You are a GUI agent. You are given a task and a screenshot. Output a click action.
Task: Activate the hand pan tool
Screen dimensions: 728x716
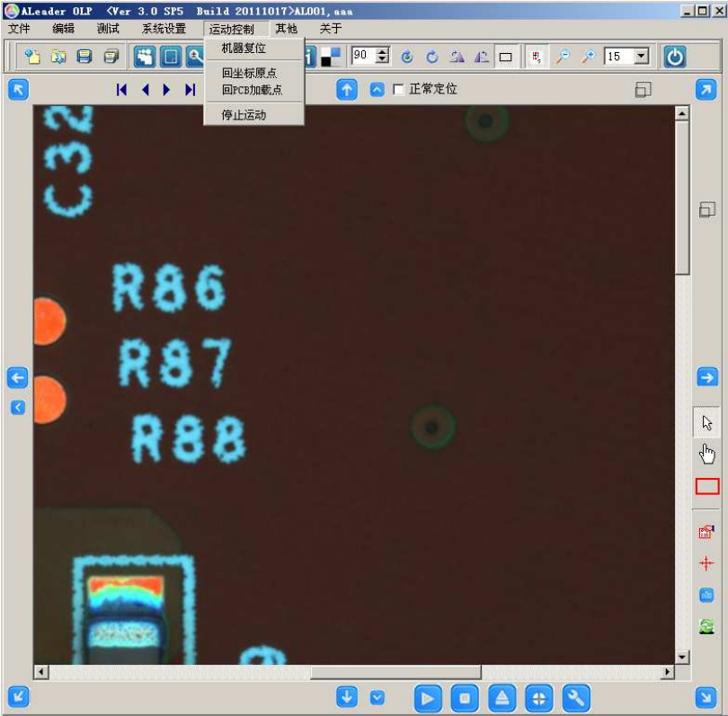(706, 454)
